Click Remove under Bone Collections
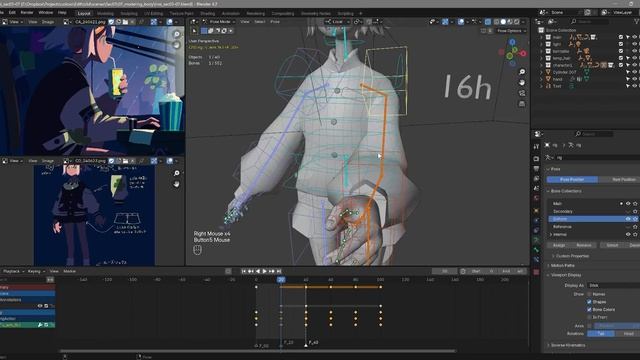Screen dimensions: 640x360 584,245
